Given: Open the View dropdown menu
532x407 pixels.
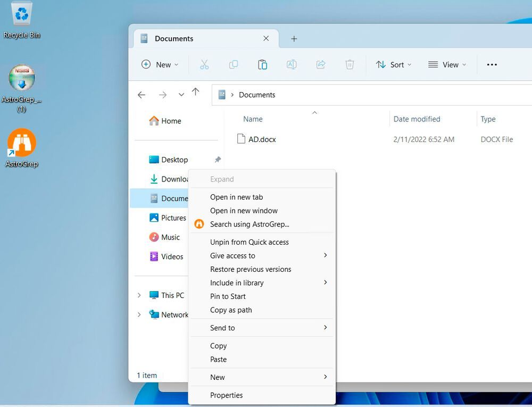Looking at the screenshot, I should pyautogui.click(x=447, y=64).
